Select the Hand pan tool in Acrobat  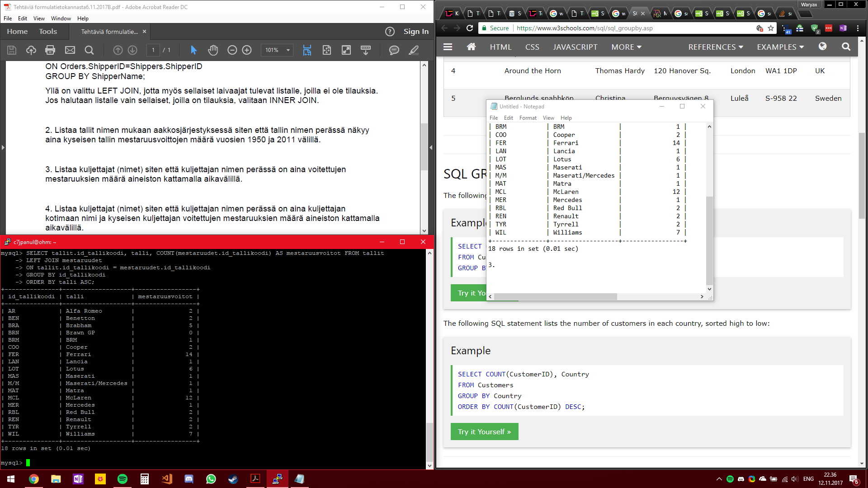pos(213,50)
